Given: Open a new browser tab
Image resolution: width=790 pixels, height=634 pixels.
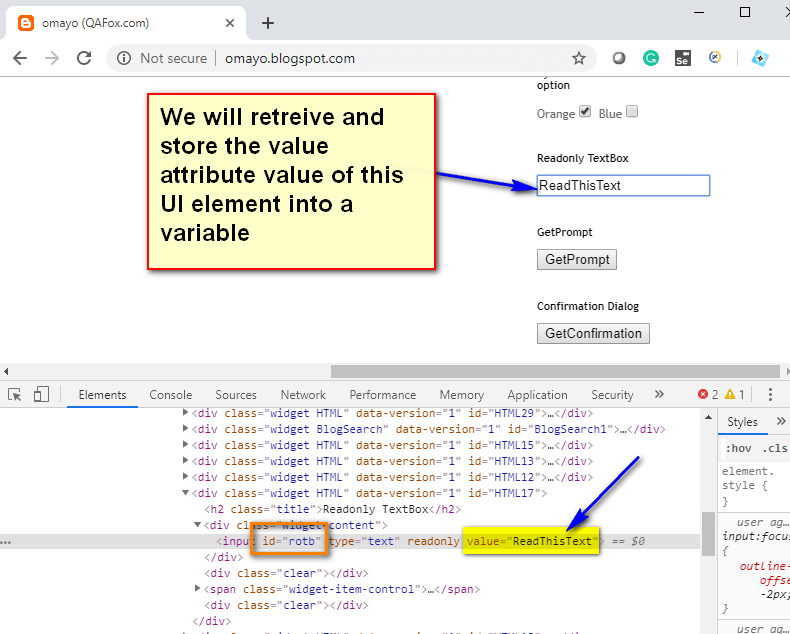Looking at the screenshot, I should (x=268, y=23).
